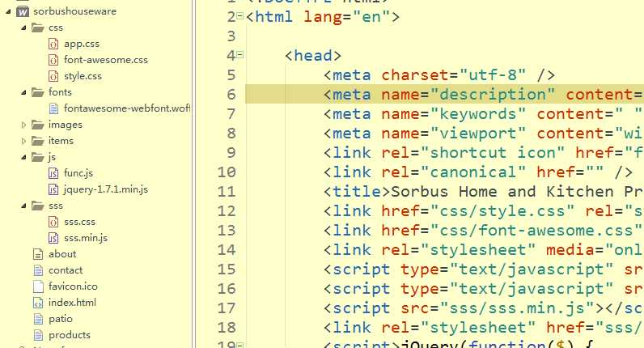Open the contact file
The height and width of the screenshot is (348, 644).
(66, 270)
